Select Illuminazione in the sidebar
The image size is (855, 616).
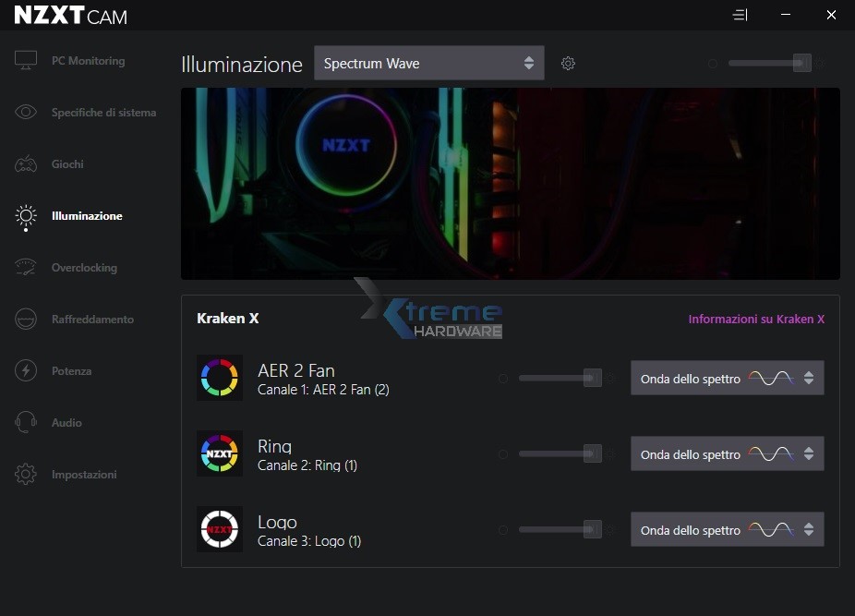click(87, 216)
